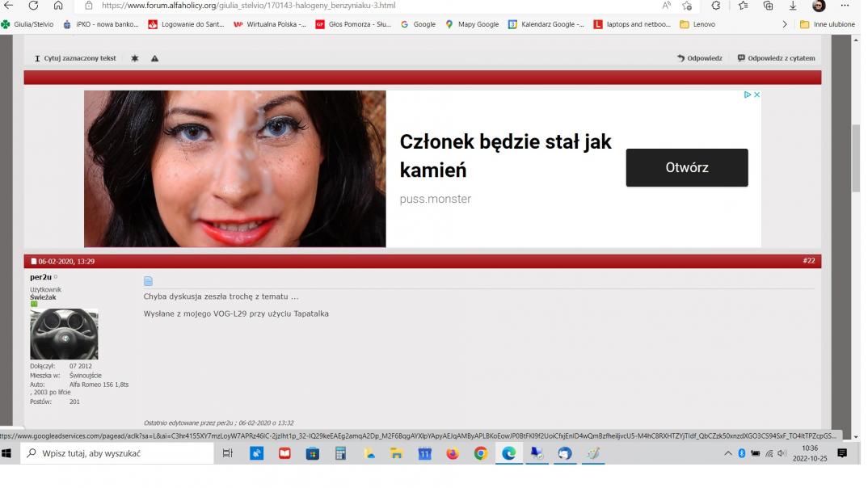868x488 pixels.
Task: Launch Google Chrome from the taskbar
Action: coord(481,454)
